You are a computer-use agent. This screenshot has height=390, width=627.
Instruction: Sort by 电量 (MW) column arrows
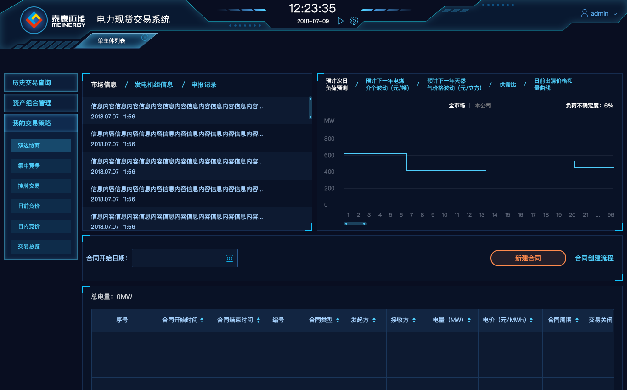coord(469,320)
